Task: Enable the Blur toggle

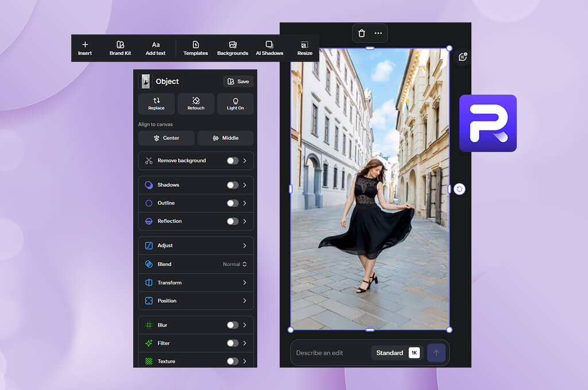Action: click(233, 325)
